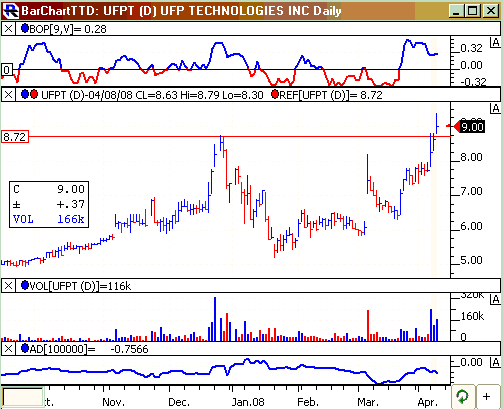The image size is (503, 409).
Task: Click the blue AD indicator color dot
Action: (x=25, y=349)
